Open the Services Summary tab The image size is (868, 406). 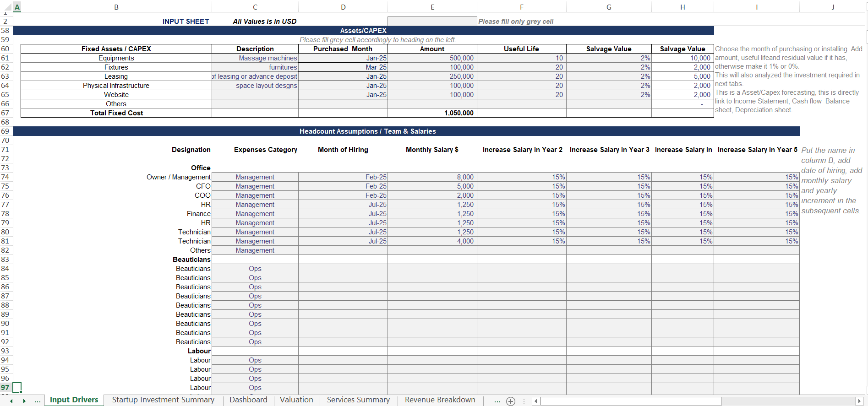[358, 400]
